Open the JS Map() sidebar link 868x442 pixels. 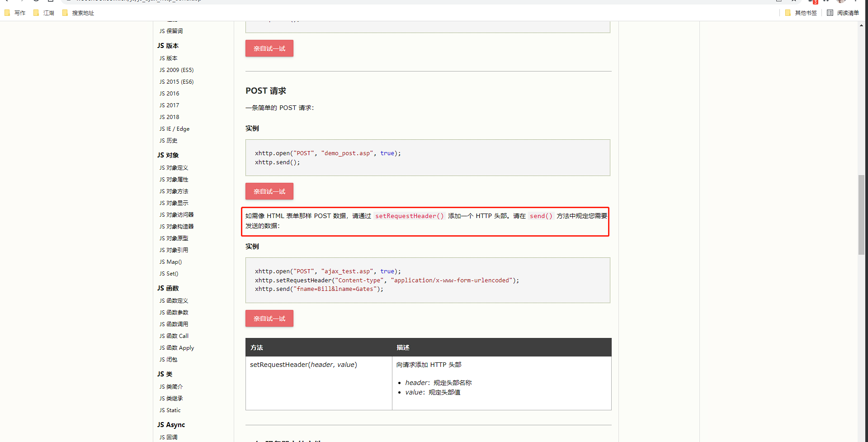pyautogui.click(x=170, y=262)
